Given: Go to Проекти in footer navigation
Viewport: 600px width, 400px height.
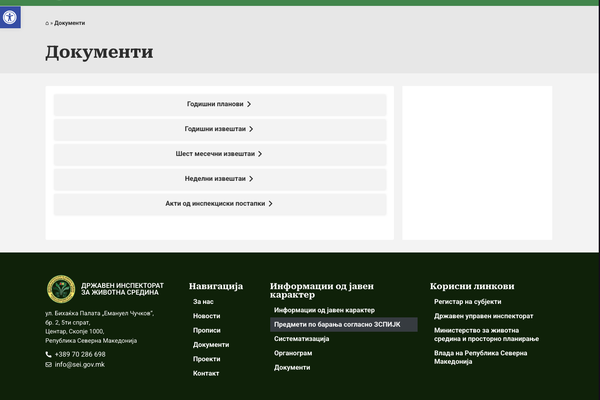Looking at the screenshot, I should 207,359.
